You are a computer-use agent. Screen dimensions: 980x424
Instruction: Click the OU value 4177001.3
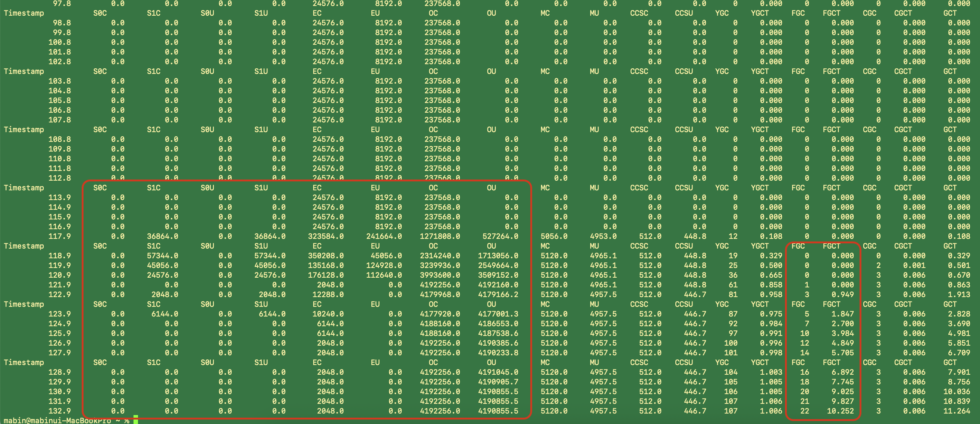498,314
